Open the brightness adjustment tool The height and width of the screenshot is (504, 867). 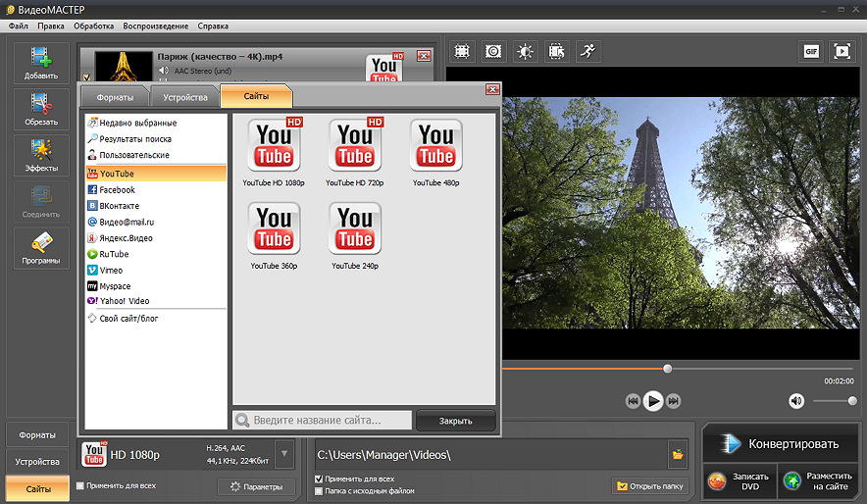point(526,51)
